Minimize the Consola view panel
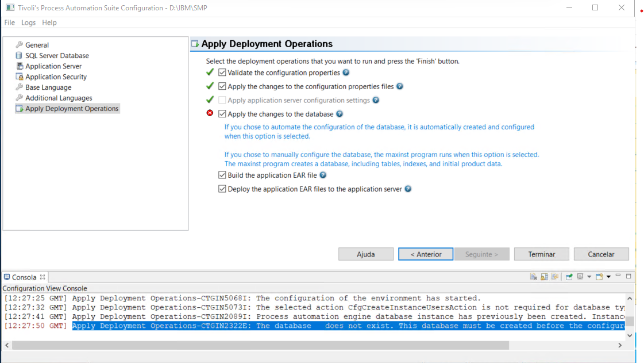 pos(618,275)
